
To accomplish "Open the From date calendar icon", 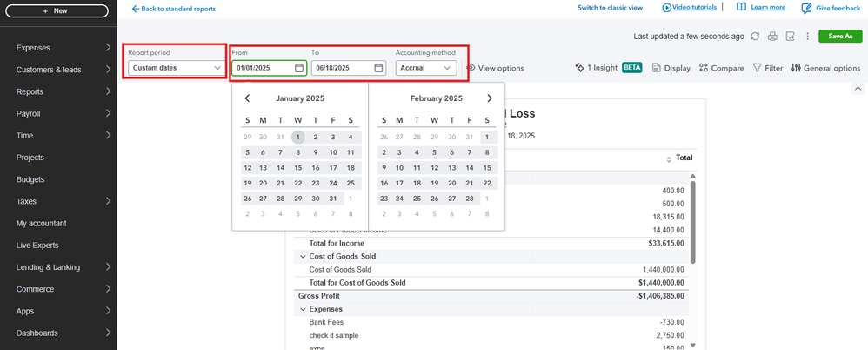I will pos(298,68).
